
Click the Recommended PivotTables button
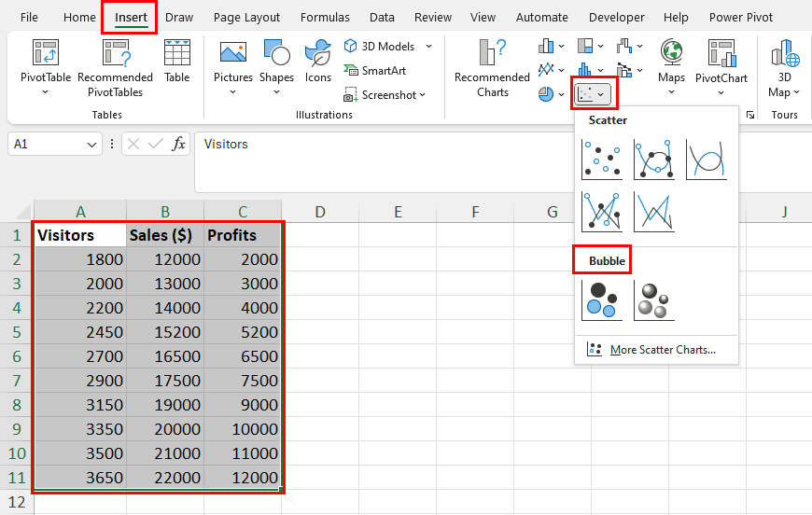tap(115, 68)
